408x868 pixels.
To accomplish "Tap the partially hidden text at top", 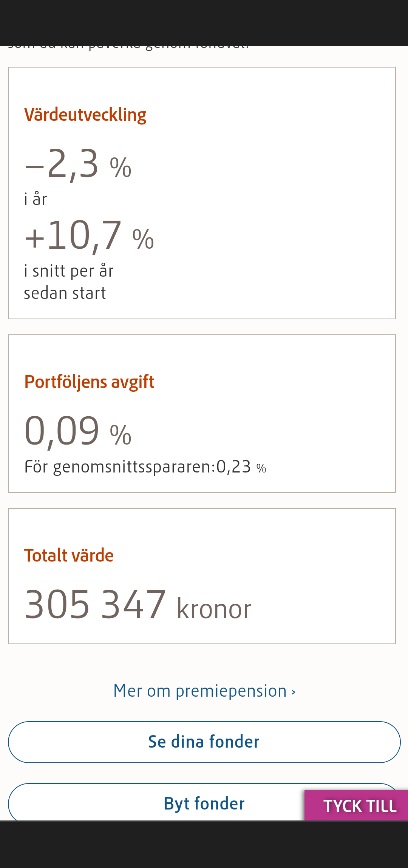I will 128,48.
